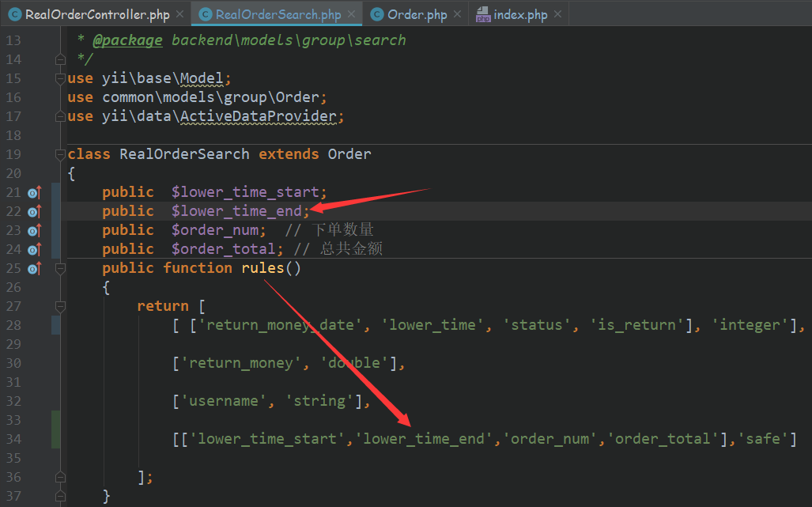812x507 pixels.
Task: Click line number 13 in the gutter
Action: [x=14, y=40]
